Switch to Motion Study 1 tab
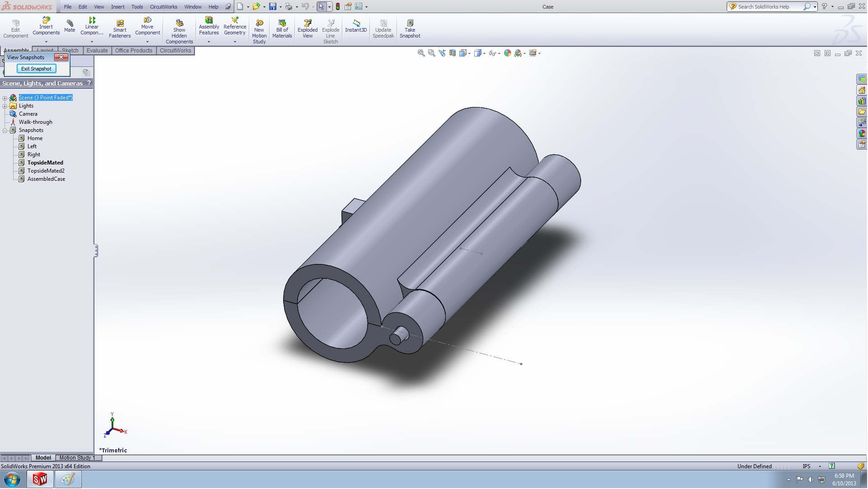 click(x=77, y=458)
